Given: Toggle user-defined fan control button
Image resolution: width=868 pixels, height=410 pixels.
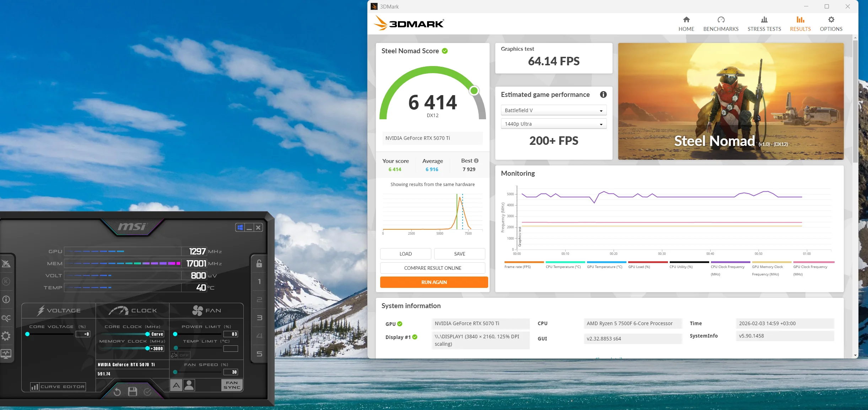Looking at the screenshot, I should coord(189,385).
